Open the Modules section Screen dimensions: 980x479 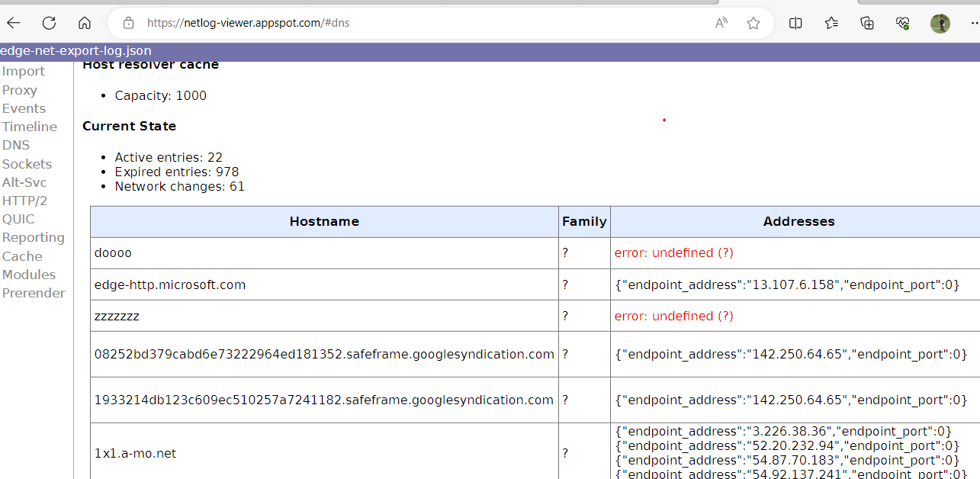pos(28,275)
